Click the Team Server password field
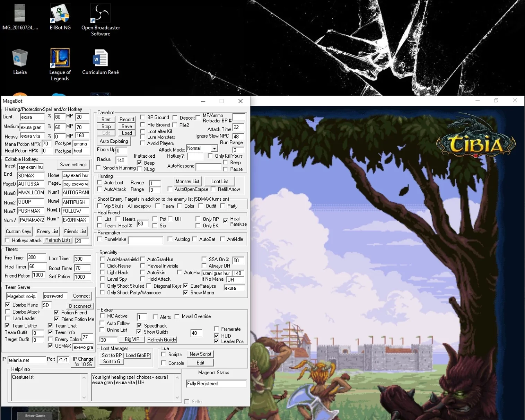525x420 pixels. pyautogui.click(x=55, y=296)
